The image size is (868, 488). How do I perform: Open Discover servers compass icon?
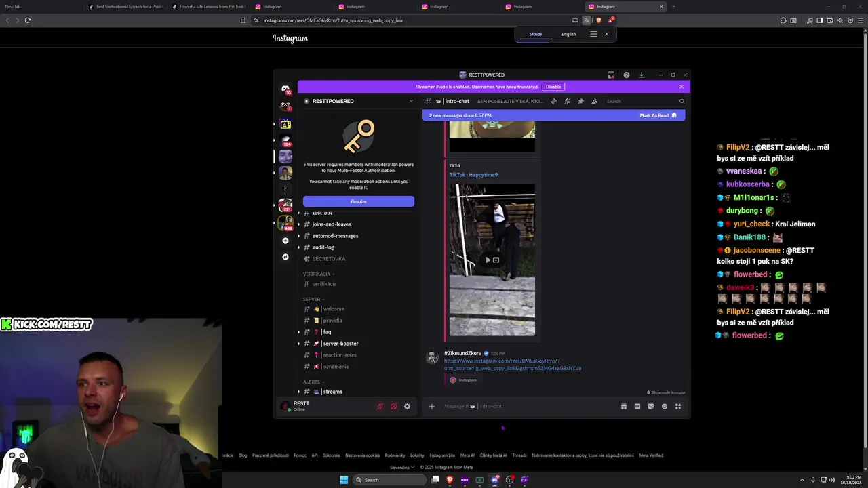[x=285, y=257]
